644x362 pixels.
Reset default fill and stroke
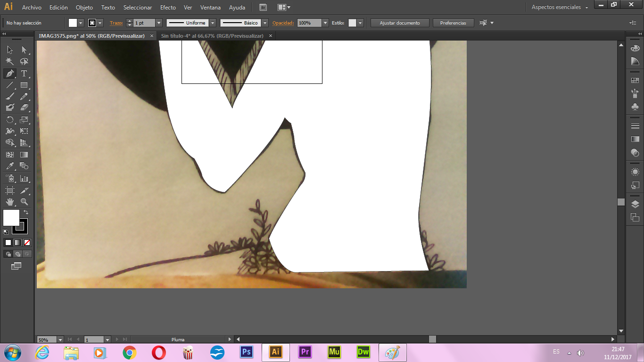(x=6, y=231)
